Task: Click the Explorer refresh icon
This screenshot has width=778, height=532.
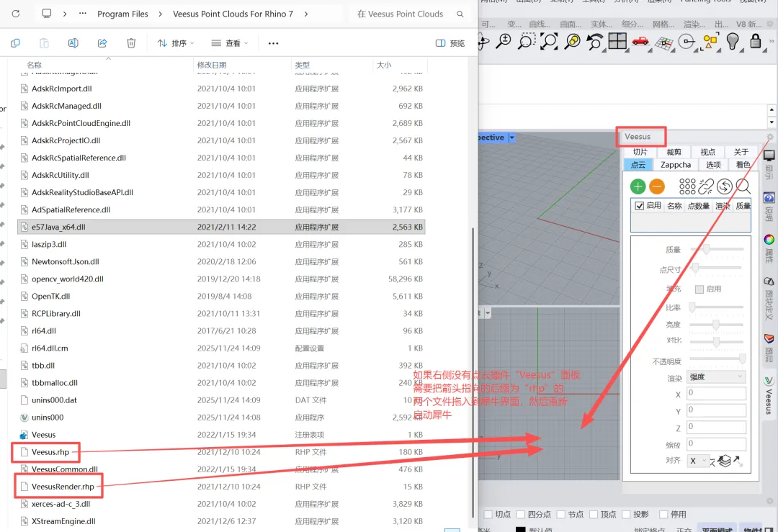Action: coord(15,14)
